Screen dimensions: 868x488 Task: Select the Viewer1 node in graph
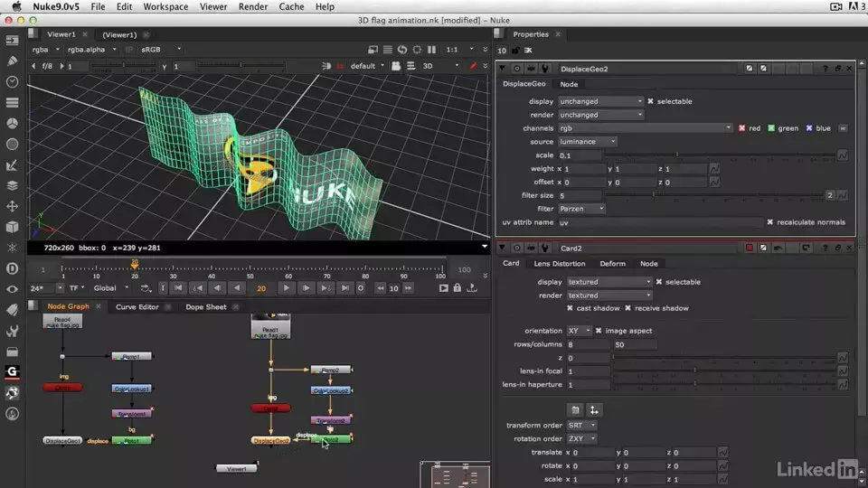coord(236,469)
